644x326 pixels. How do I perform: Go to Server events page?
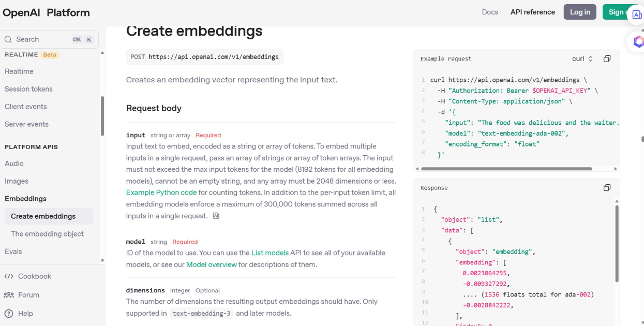tap(26, 124)
